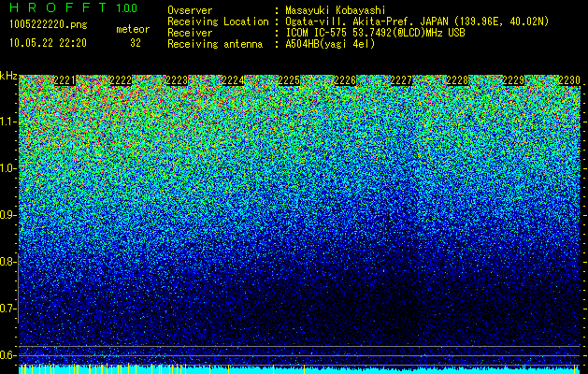Click the Receiving Location label

(218, 22)
